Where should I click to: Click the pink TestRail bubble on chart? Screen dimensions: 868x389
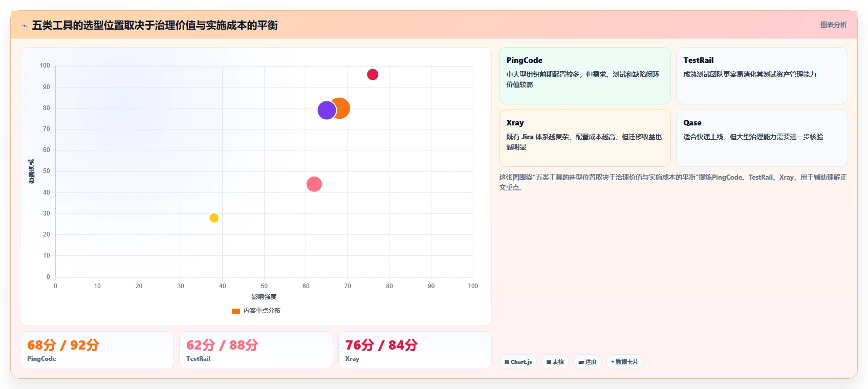pyautogui.click(x=314, y=184)
